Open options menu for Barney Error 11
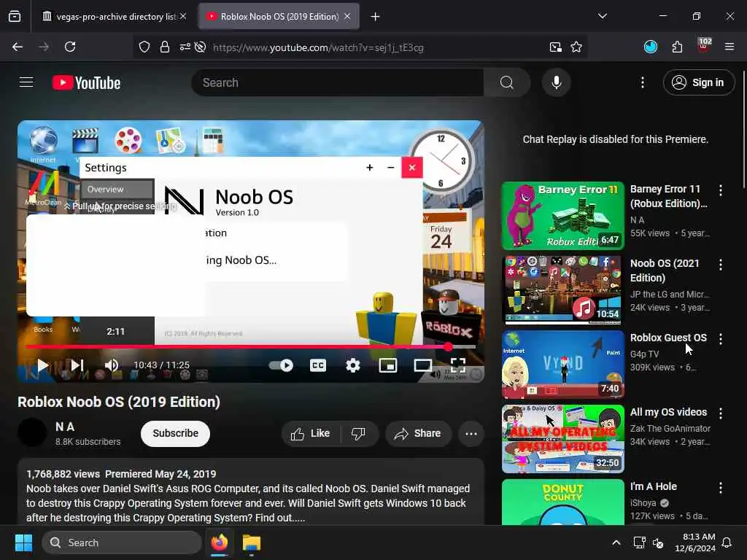The height and width of the screenshot is (560, 747). click(x=720, y=190)
